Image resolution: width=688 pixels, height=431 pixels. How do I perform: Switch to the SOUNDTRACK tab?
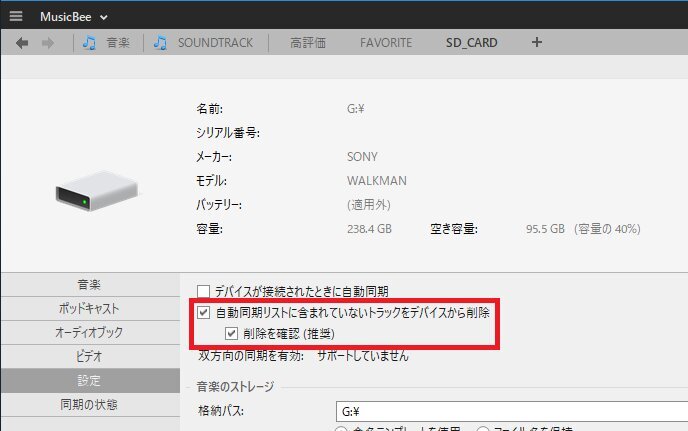(215, 43)
